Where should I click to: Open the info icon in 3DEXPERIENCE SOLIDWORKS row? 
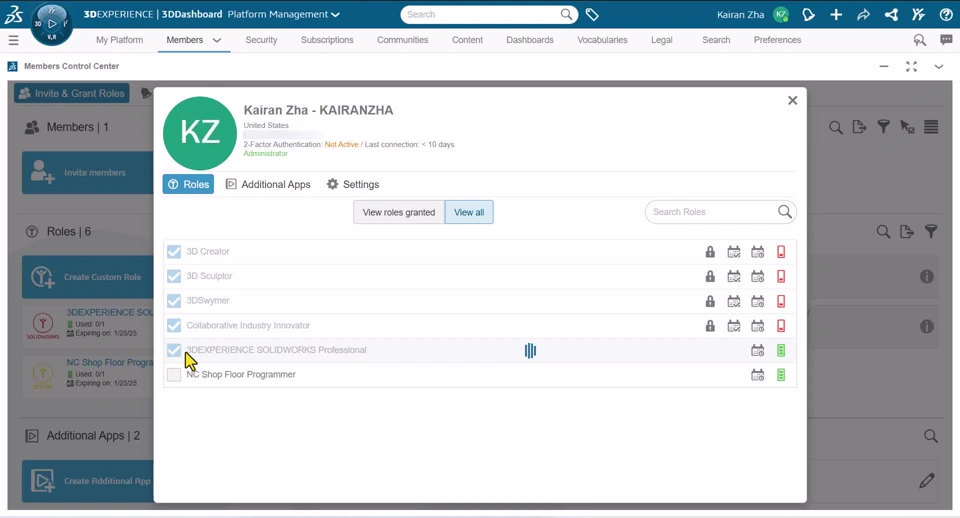(x=927, y=277)
